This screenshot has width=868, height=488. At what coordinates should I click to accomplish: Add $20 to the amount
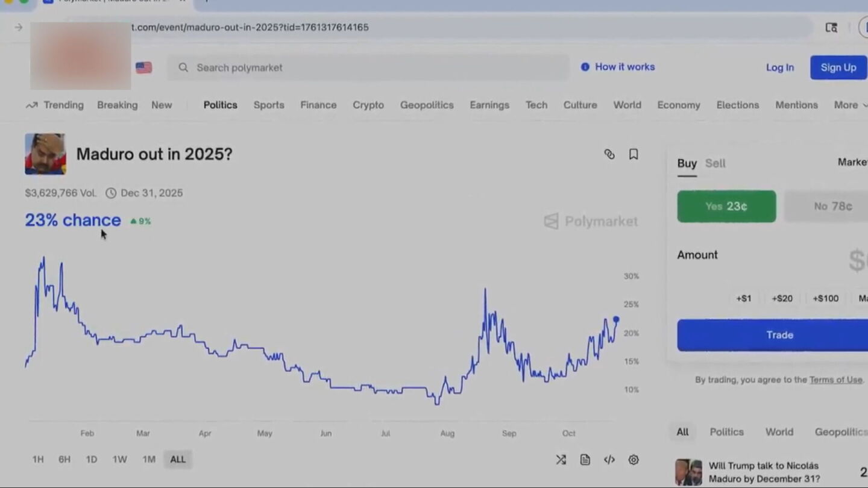pyautogui.click(x=782, y=298)
